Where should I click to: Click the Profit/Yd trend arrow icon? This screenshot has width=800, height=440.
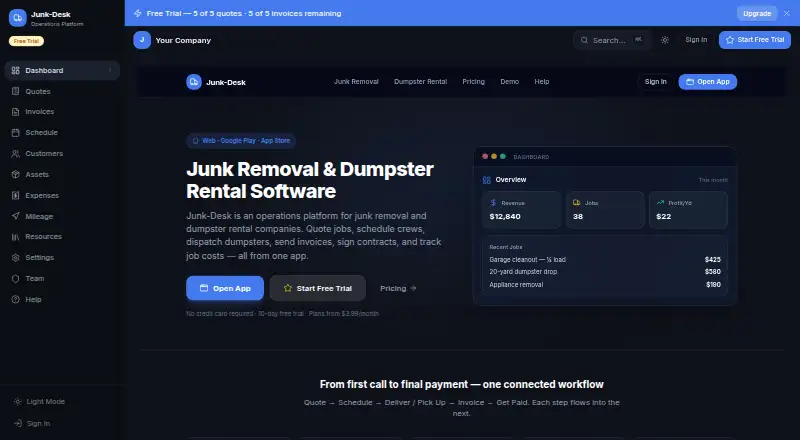tap(660, 203)
